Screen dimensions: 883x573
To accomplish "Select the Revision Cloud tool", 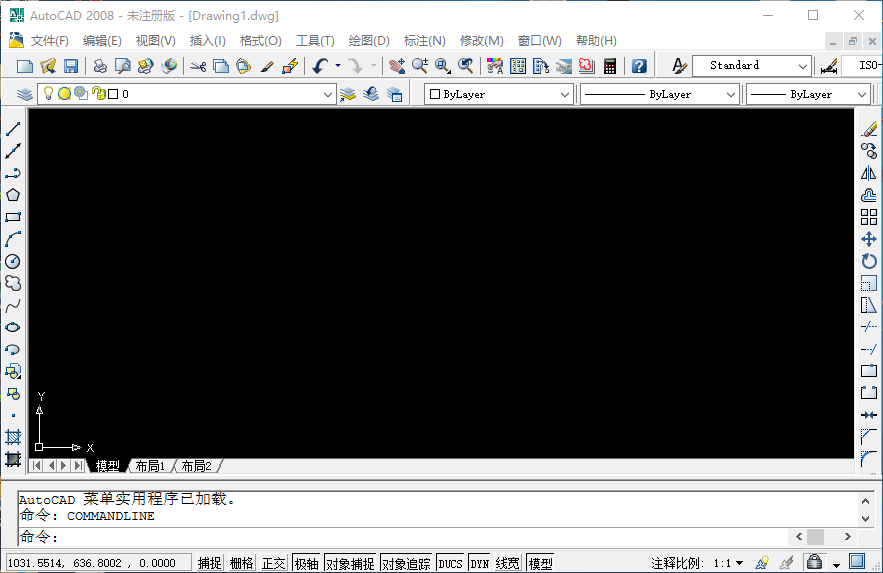I will [13, 283].
